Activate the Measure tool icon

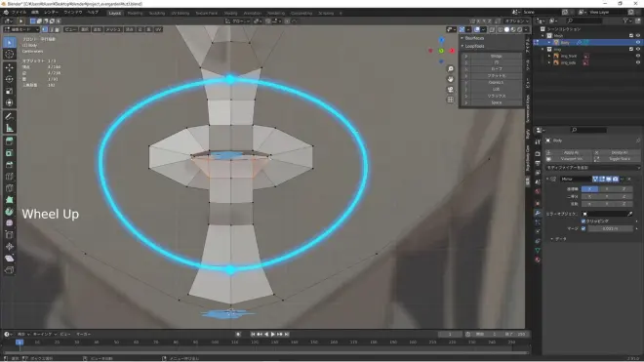tap(10, 128)
